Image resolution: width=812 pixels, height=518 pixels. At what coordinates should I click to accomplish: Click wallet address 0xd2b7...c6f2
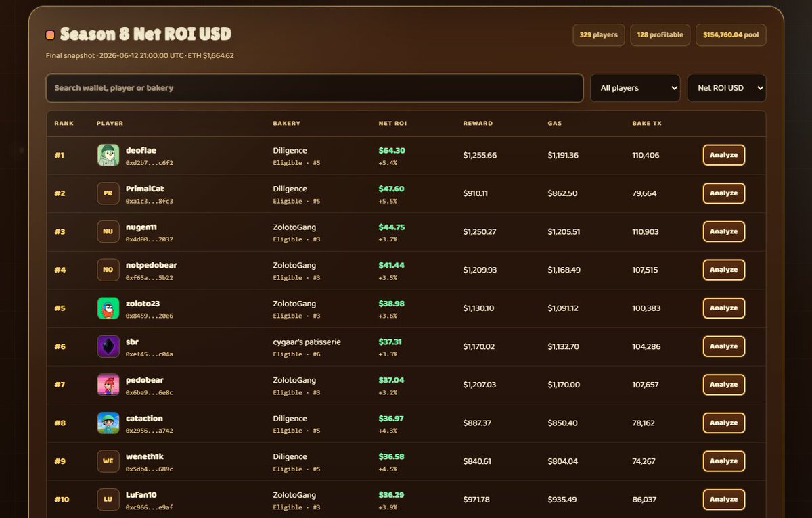150,163
